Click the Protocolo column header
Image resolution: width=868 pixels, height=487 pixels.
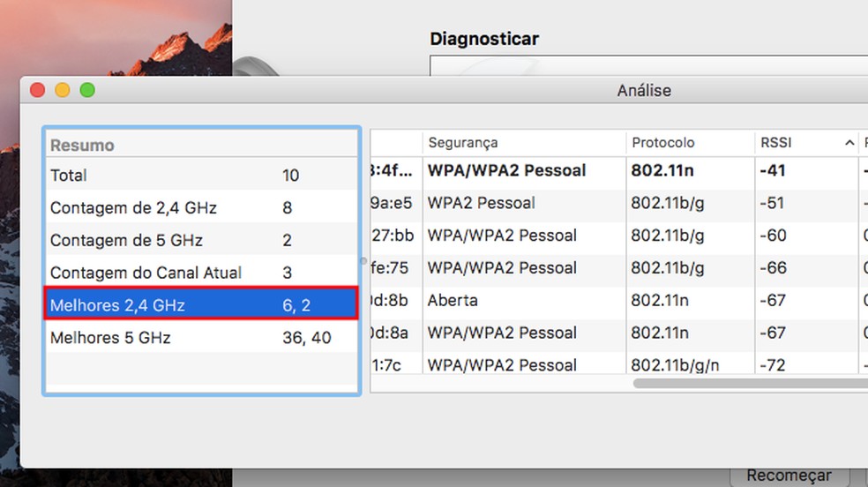[688, 143]
